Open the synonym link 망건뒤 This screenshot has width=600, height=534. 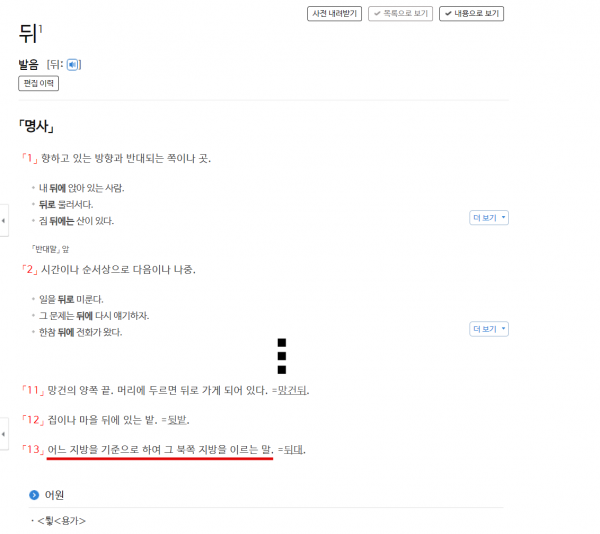click(x=292, y=391)
